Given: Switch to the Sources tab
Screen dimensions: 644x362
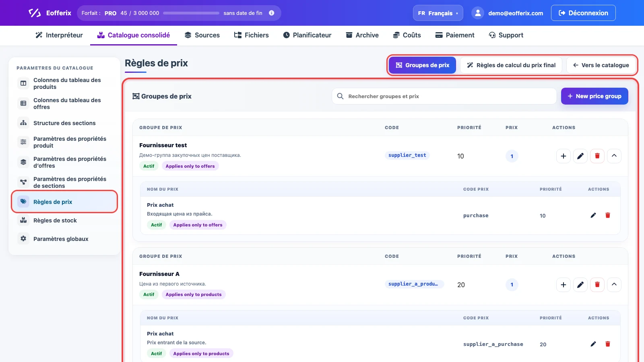Looking at the screenshot, I should pyautogui.click(x=202, y=35).
